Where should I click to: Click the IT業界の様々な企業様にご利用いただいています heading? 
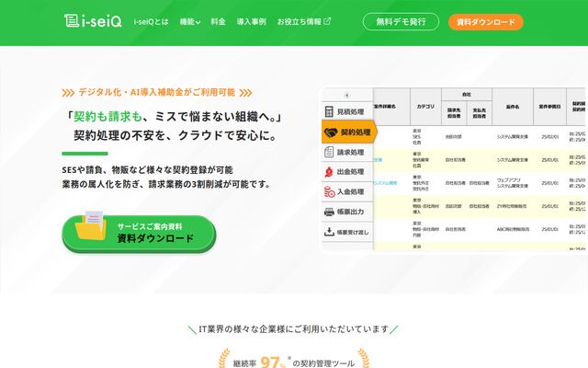(x=294, y=329)
